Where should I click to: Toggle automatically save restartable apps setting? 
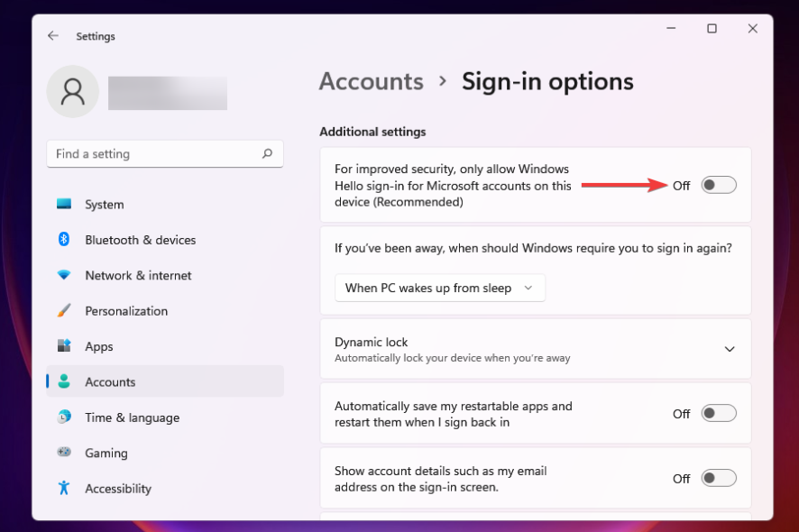click(719, 413)
